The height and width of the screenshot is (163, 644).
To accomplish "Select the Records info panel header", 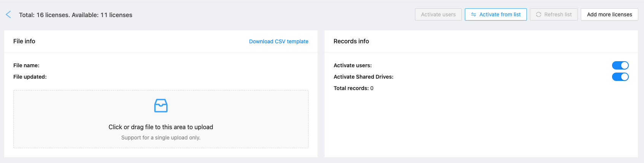I will (351, 41).
